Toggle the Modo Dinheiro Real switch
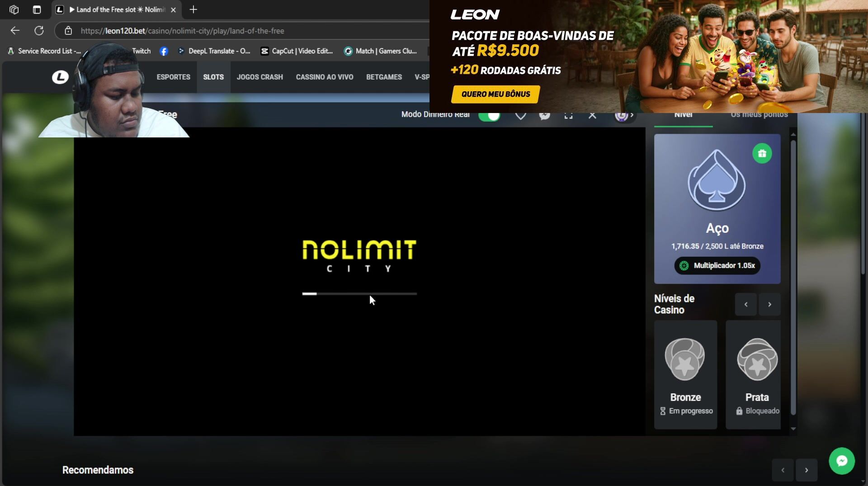868x486 pixels. tap(489, 116)
